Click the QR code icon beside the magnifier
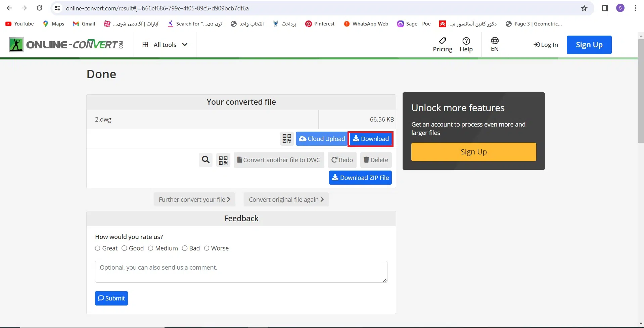Image resolution: width=644 pixels, height=328 pixels. coord(223,160)
